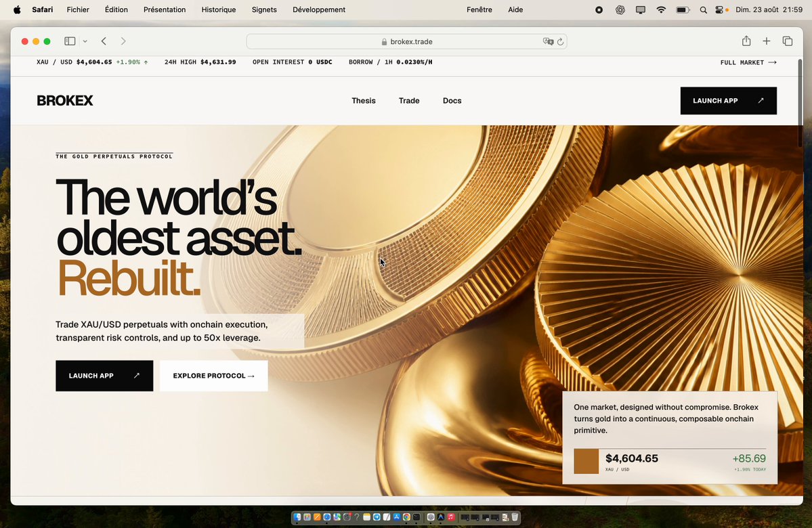The height and width of the screenshot is (528, 812).
Task: Open the sidebar options dropdown chevron
Action: point(85,41)
